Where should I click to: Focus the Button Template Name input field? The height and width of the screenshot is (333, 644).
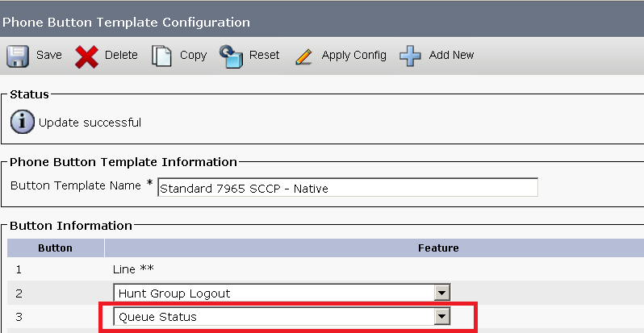(x=348, y=188)
